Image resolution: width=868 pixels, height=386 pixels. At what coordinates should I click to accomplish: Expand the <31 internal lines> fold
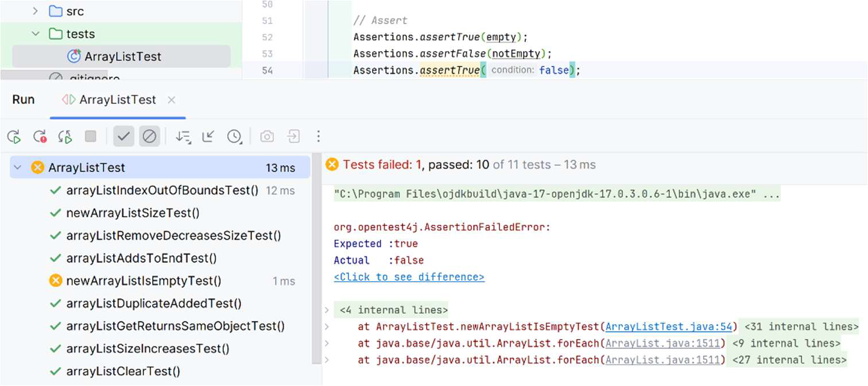801,327
